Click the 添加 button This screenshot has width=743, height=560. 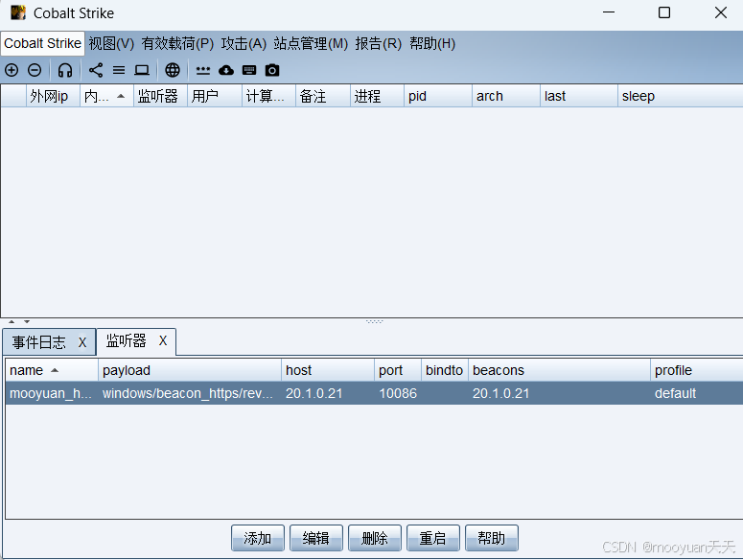point(258,538)
